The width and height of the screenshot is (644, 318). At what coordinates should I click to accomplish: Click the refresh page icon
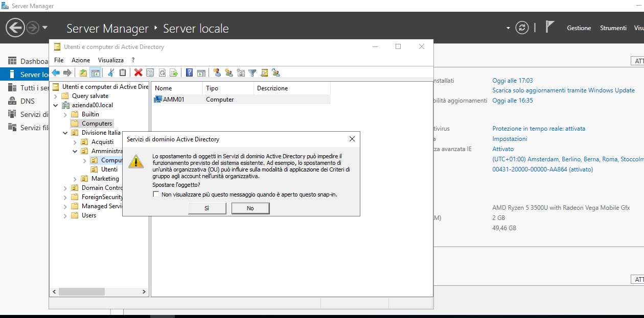(x=162, y=73)
